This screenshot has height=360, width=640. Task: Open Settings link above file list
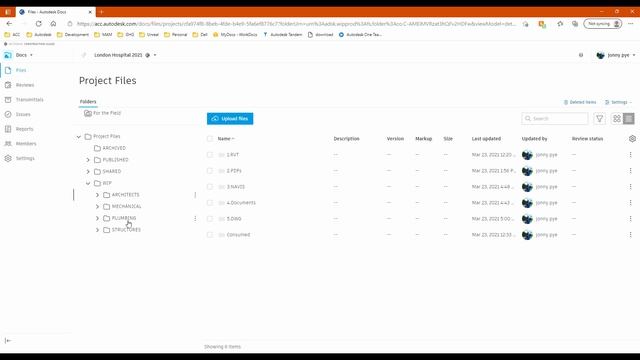pyautogui.click(x=618, y=102)
